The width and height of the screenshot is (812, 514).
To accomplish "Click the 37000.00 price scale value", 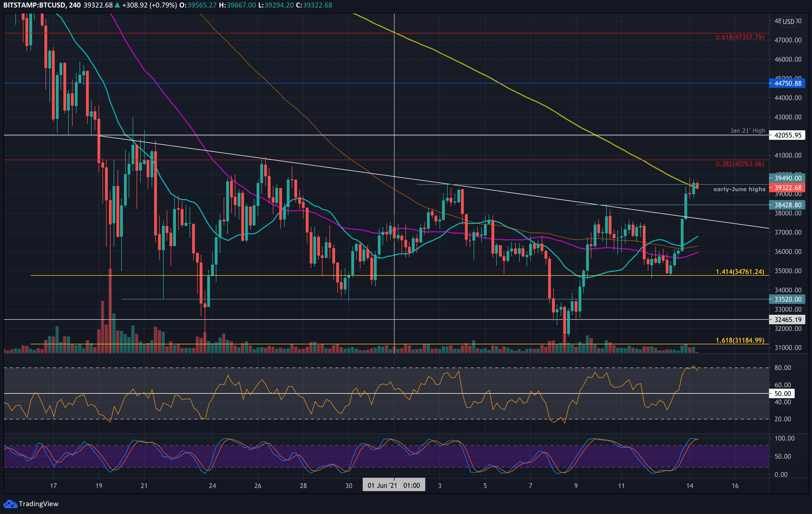I will tap(788, 232).
